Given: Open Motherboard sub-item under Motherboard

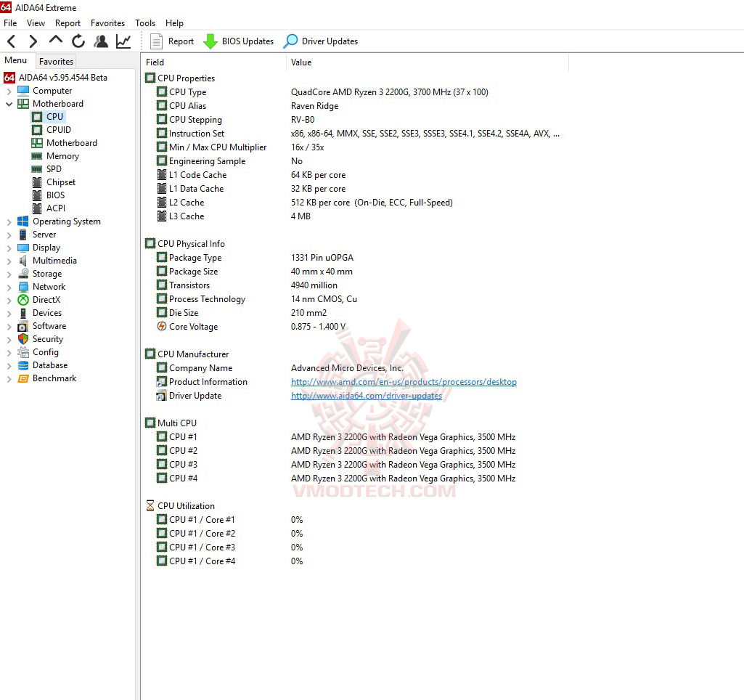Looking at the screenshot, I should click(x=72, y=143).
